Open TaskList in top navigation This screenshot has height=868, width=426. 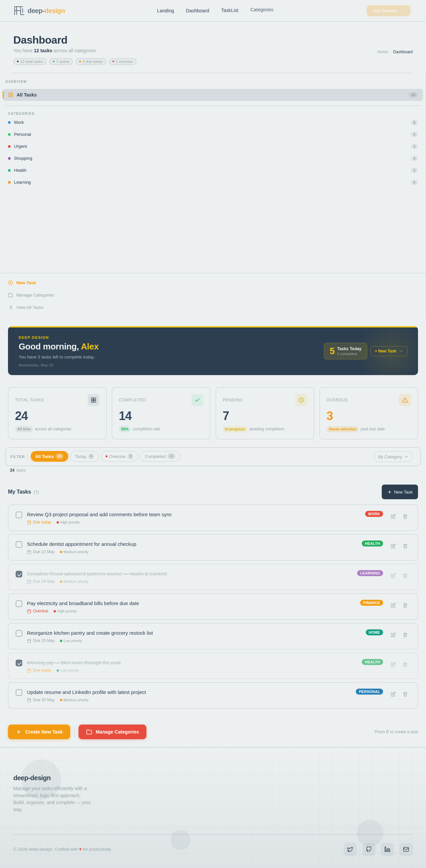[230, 10]
